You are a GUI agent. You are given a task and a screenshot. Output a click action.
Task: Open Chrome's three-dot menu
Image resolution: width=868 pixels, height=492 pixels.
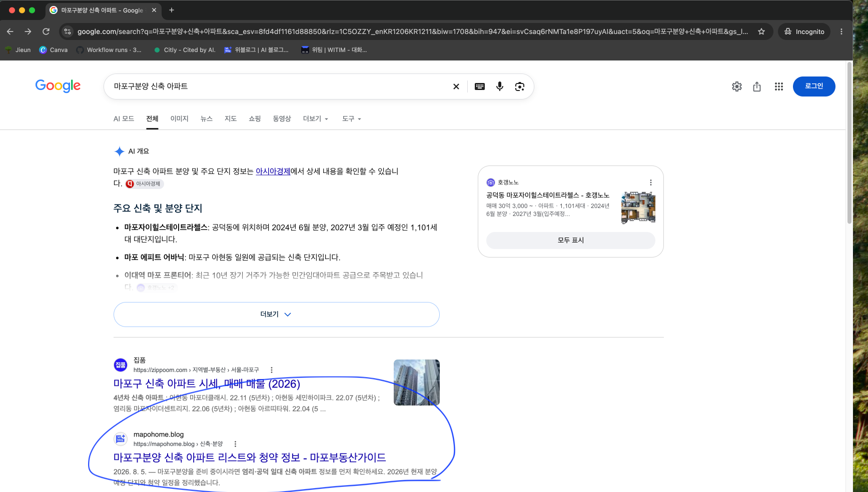(841, 31)
